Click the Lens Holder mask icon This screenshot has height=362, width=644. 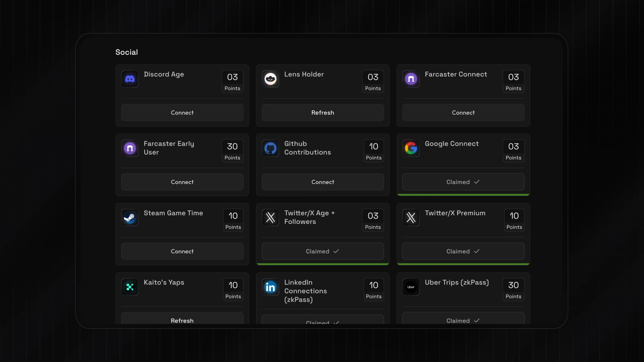pos(270,79)
